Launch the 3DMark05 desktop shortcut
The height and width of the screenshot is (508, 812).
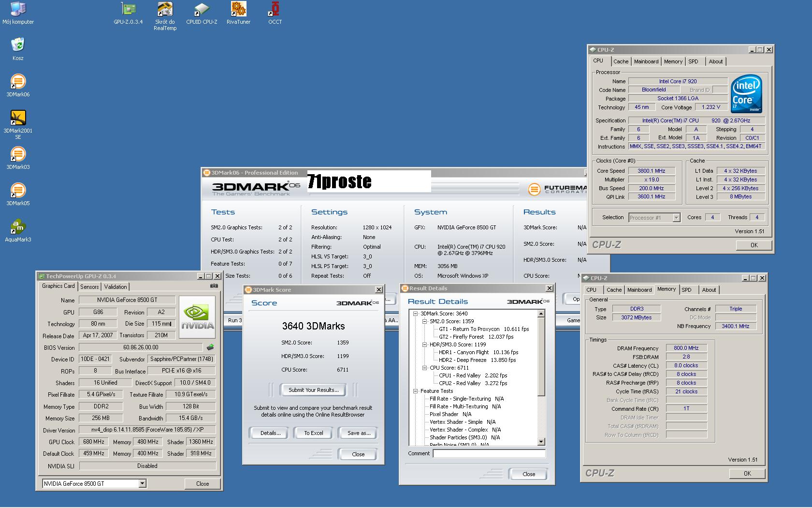pyautogui.click(x=18, y=194)
